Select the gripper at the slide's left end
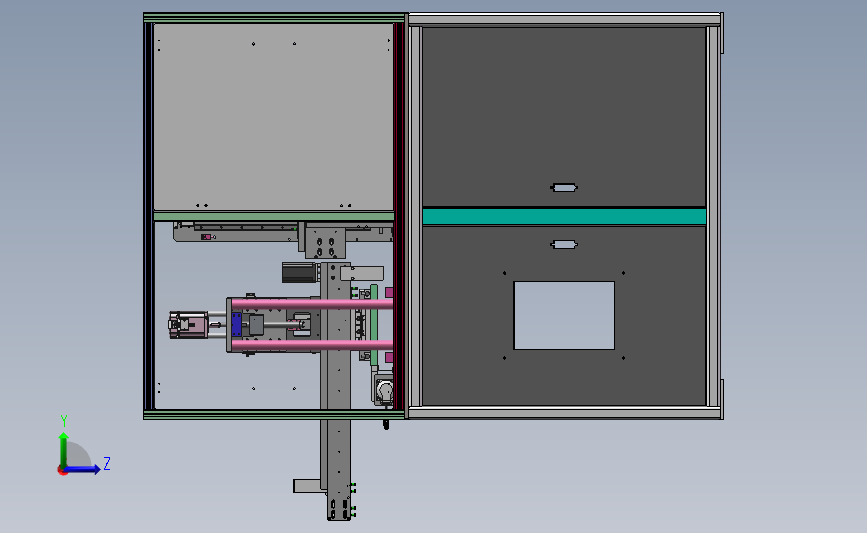 click(188, 325)
